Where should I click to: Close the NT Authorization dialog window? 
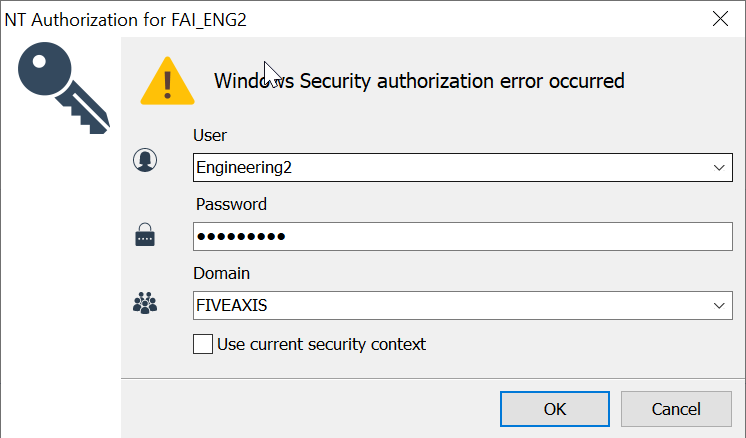719,17
